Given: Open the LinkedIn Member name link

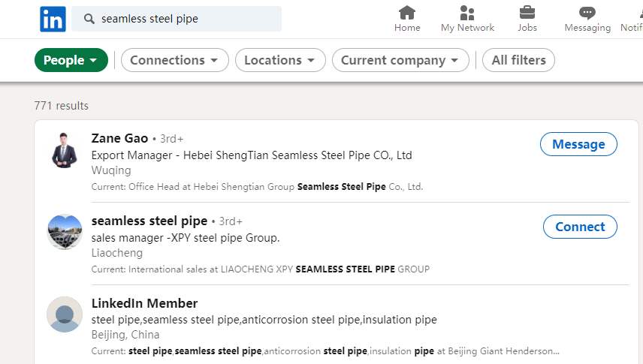Looking at the screenshot, I should point(144,303).
